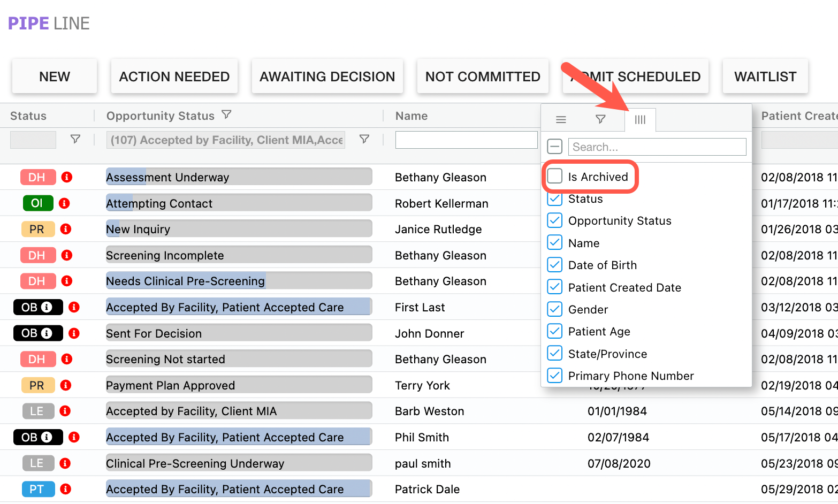This screenshot has height=504, width=838.
Task: Click the WAITLIST pipeline button
Action: point(765,77)
